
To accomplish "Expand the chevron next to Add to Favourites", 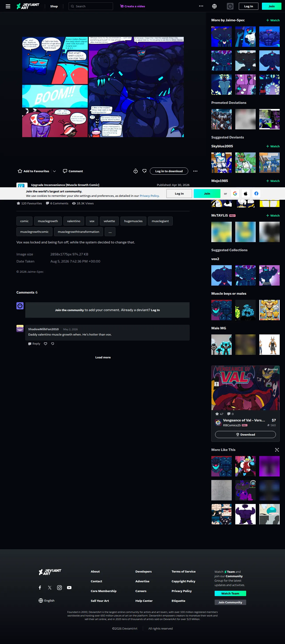I will click(x=55, y=171).
